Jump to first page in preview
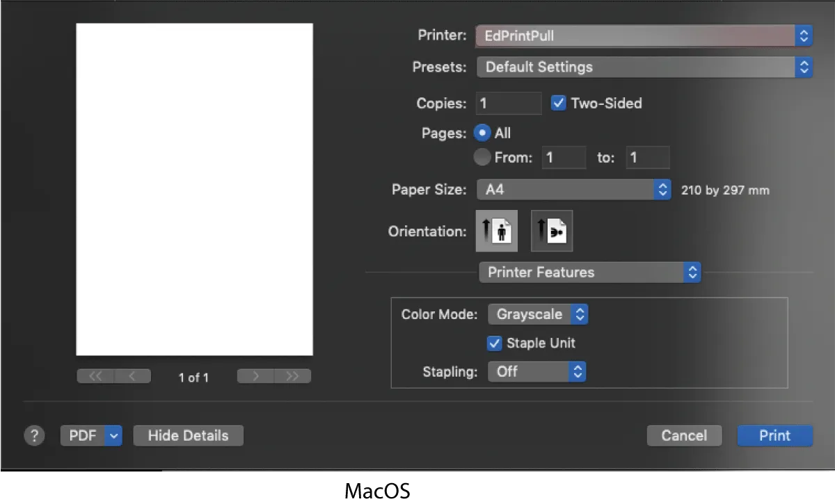 coord(95,376)
